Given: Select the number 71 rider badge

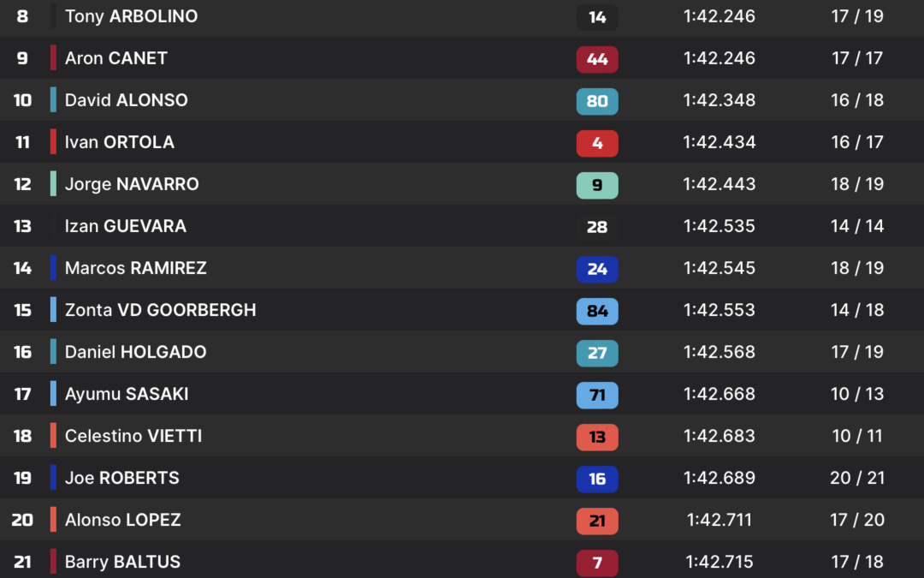Looking at the screenshot, I should [x=597, y=395].
